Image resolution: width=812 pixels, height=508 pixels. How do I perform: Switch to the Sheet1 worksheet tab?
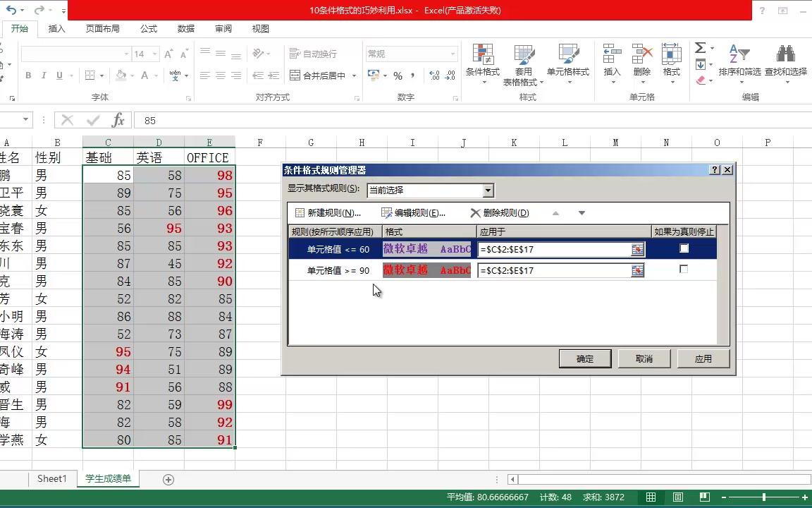click(51, 478)
